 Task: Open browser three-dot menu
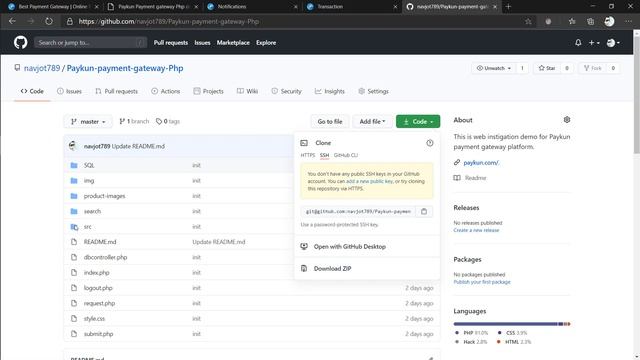pos(628,21)
